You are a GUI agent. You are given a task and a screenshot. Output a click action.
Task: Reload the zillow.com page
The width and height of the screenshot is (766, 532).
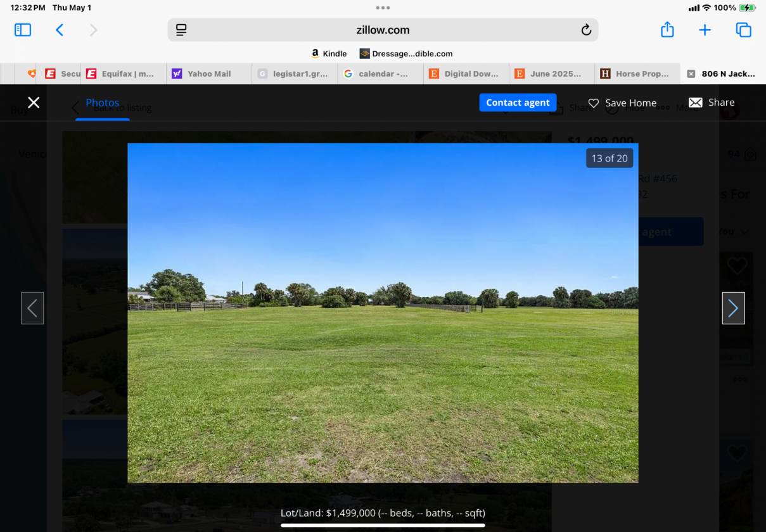pyautogui.click(x=586, y=30)
